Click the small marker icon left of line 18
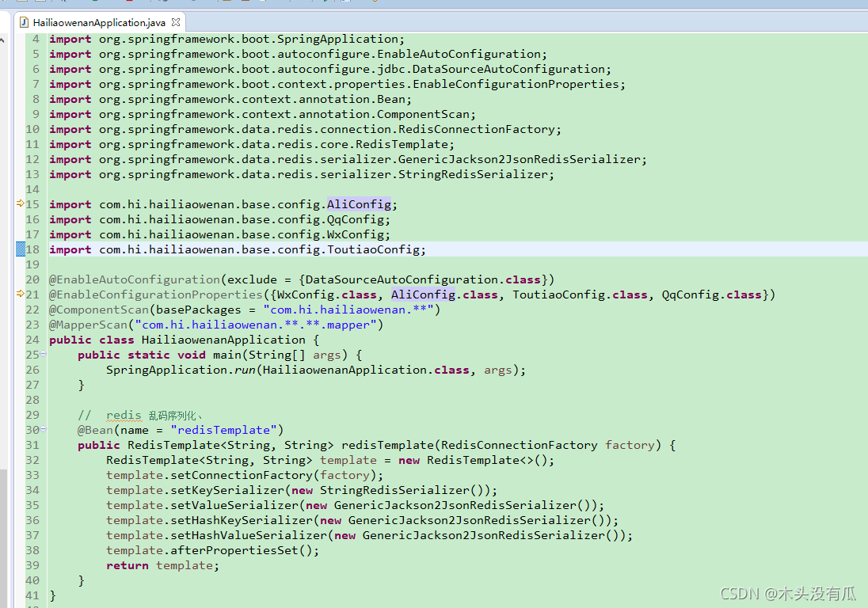Screen dimensions: 868x608 21,249
